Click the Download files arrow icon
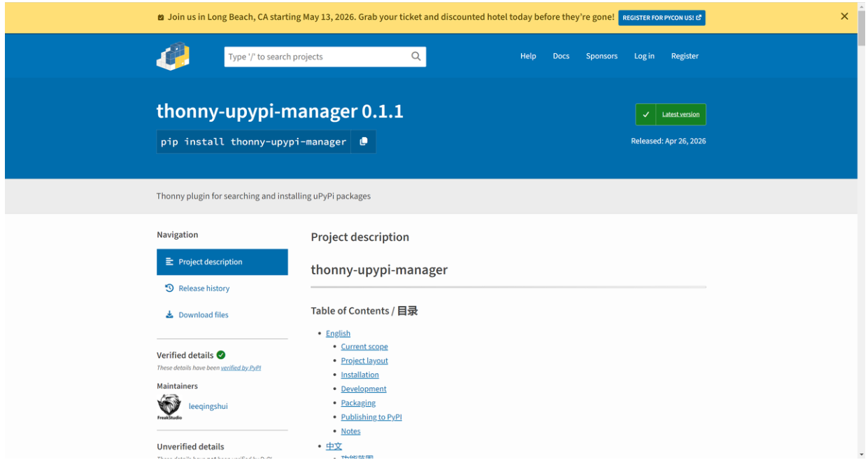The image size is (868, 460). 169,315
